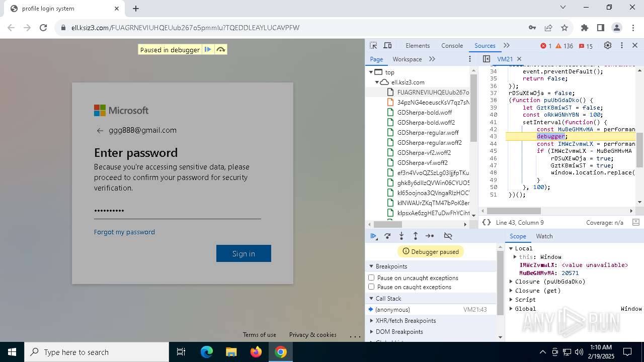Expand the Script scope
The image size is (644, 362).
511,300
